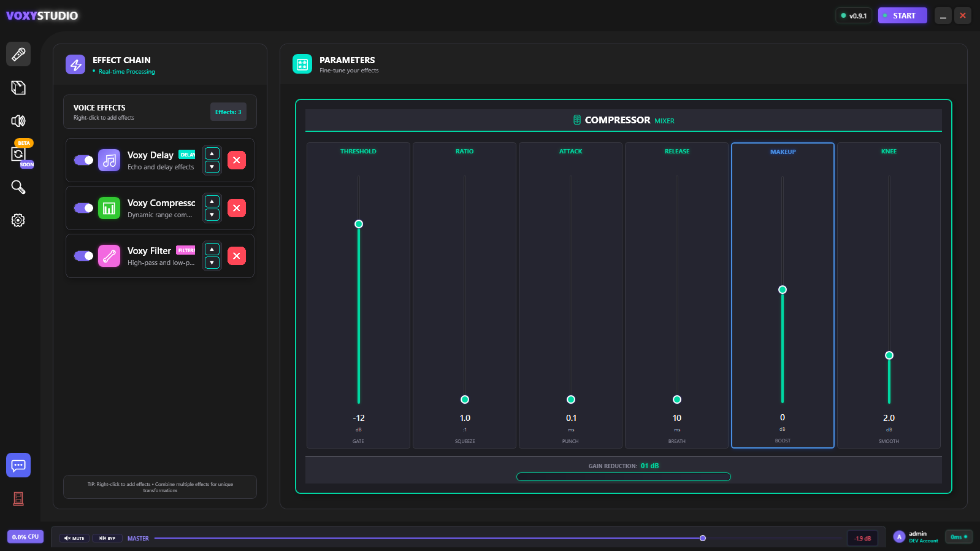Click the MUTE button in bottom bar
This screenshot has width=980, height=551.
click(x=74, y=538)
